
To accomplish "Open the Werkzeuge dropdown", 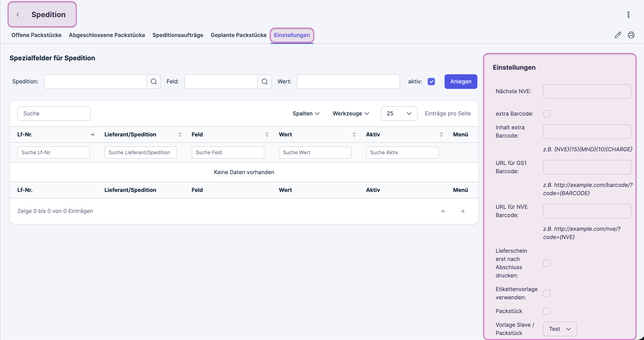I will (351, 113).
